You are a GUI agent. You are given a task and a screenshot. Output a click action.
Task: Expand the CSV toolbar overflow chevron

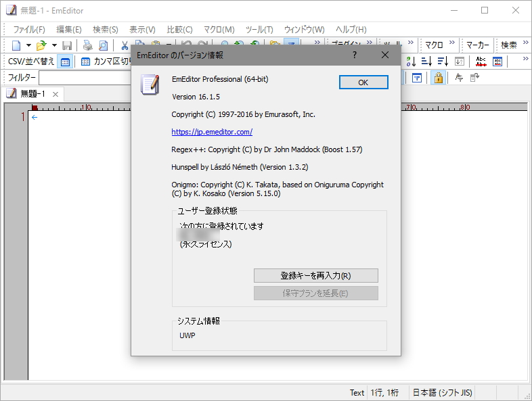click(x=525, y=59)
